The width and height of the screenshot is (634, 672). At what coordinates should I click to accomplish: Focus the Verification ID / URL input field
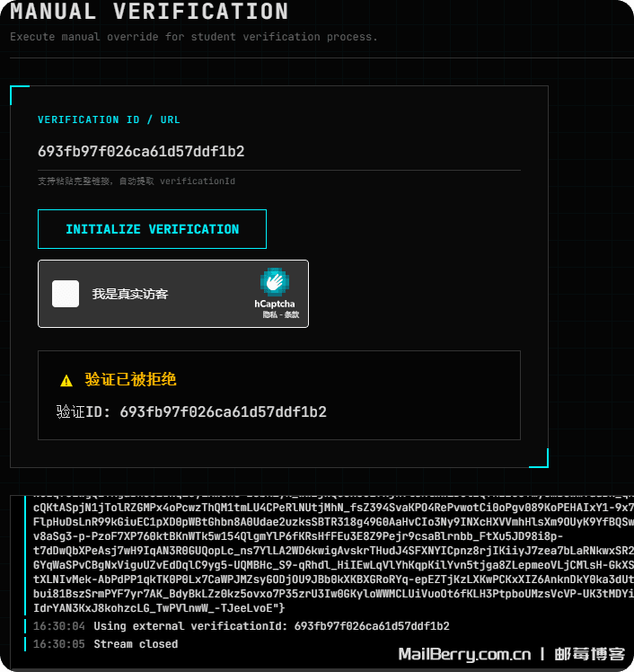[x=278, y=152]
